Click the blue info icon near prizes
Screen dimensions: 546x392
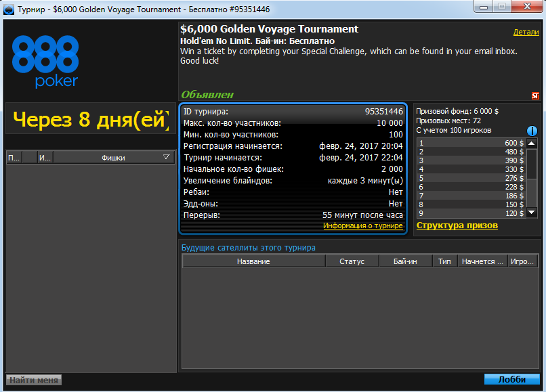[532, 131]
